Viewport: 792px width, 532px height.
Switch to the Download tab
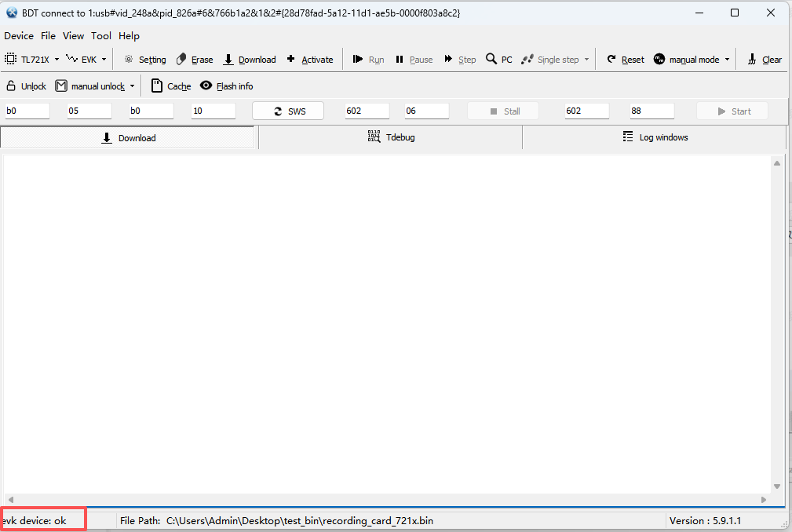(x=128, y=138)
